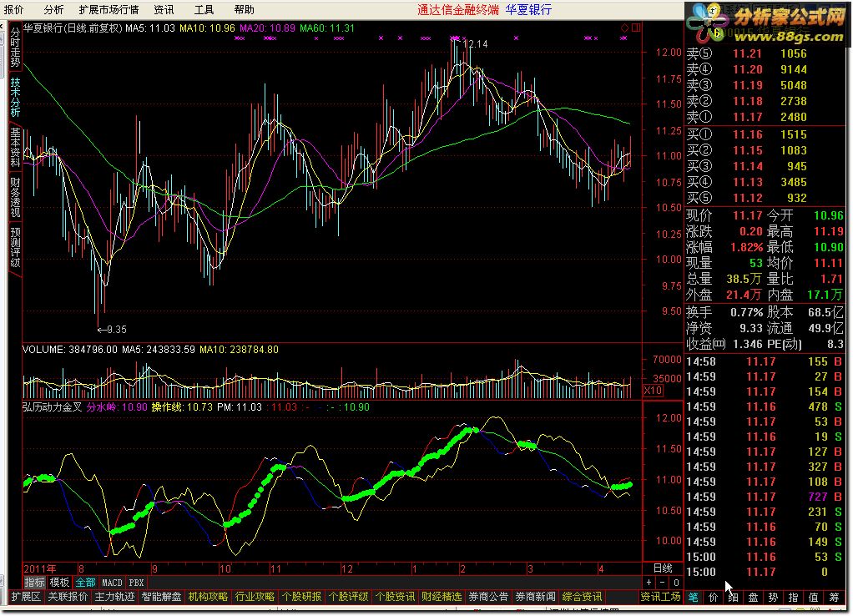Switch to the 分时走势 sidebar tab
853x616 pixels.
click(15, 47)
